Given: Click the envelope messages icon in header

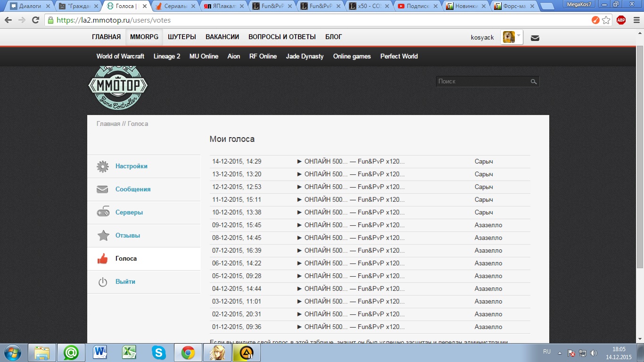Looking at the screenshot, I should (x=535, y=38).
